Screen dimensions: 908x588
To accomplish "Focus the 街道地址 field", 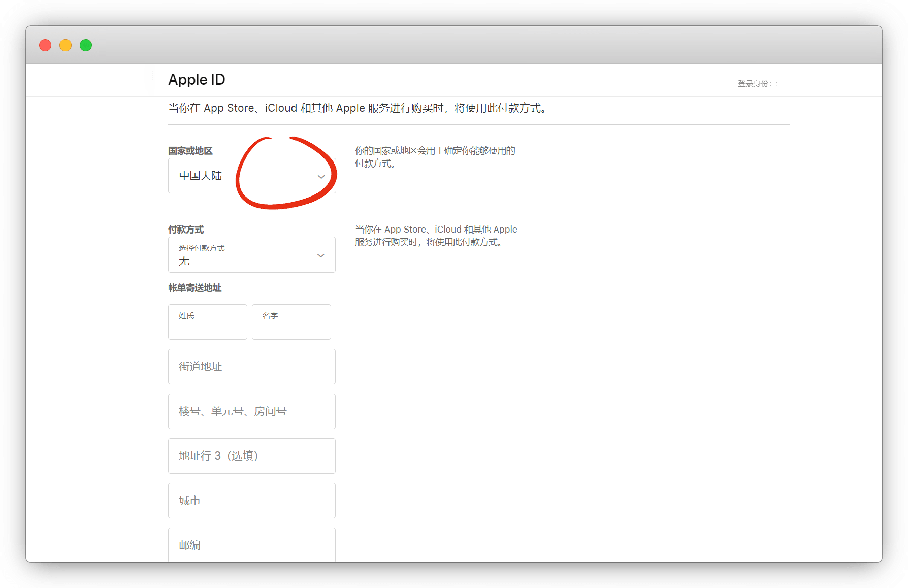I will tap(252, 367).
